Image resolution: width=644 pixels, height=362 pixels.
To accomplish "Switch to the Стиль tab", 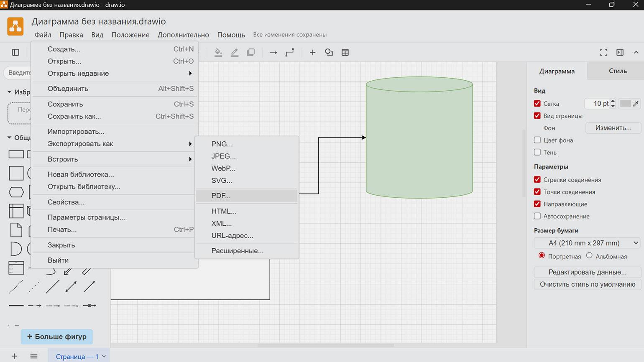I will point(618,71).
